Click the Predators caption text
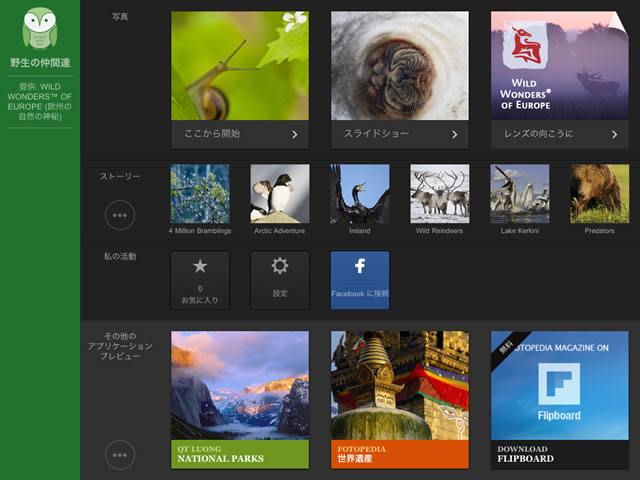Screen dimensions: 640x480 point(600,231)
